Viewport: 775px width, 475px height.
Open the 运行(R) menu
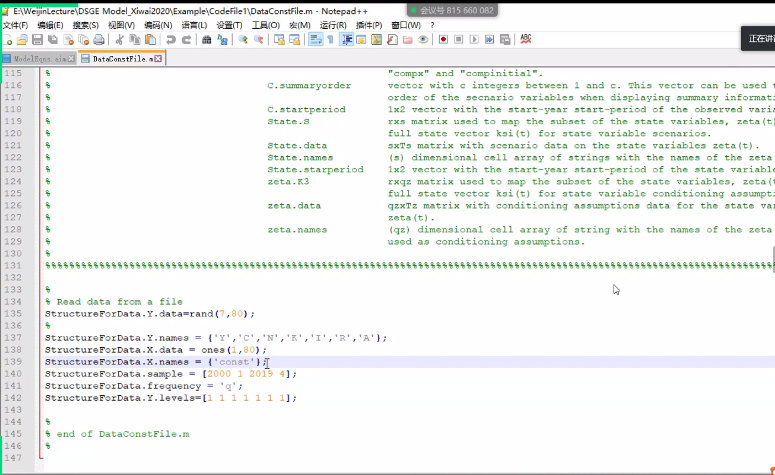point(333,25)
